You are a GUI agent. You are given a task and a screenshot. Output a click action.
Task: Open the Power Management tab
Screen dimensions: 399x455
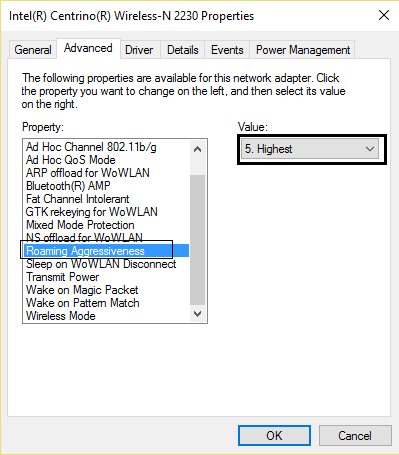[303, 50]
